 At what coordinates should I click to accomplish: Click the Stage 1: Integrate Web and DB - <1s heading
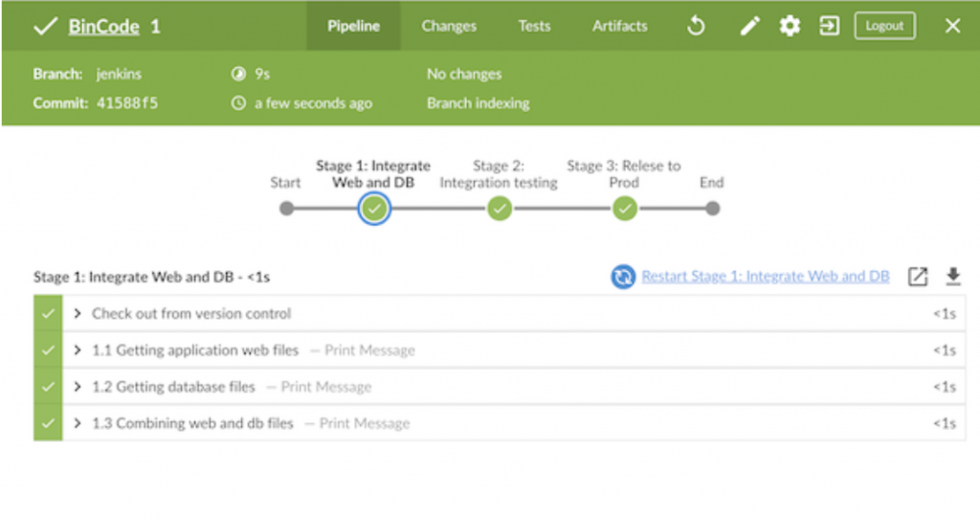(152, 277)
